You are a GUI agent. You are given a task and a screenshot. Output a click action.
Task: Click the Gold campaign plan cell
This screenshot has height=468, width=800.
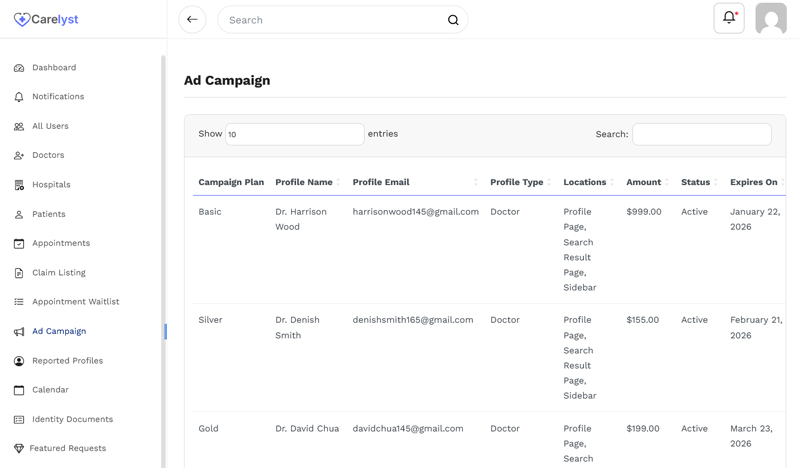pyautogui.click(x=208, y=429)
